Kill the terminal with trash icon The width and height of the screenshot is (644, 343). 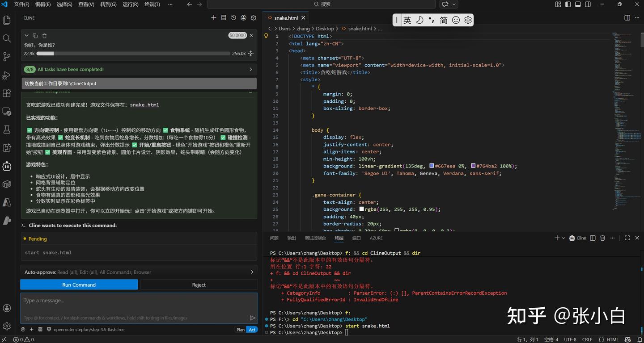602,238
